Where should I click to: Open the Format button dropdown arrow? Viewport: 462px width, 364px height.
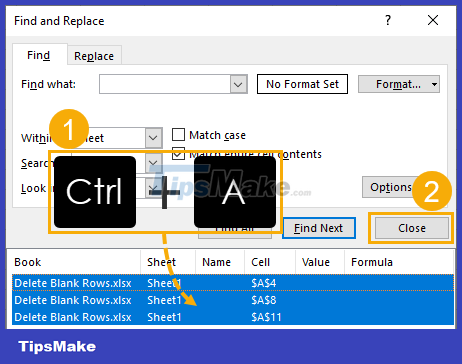(434, 84)
